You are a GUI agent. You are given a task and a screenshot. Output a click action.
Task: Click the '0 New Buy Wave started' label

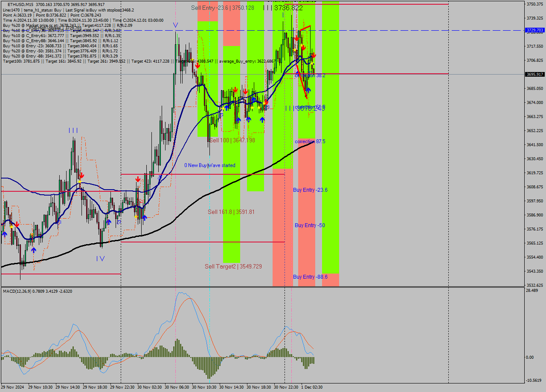tap(209, 165)
